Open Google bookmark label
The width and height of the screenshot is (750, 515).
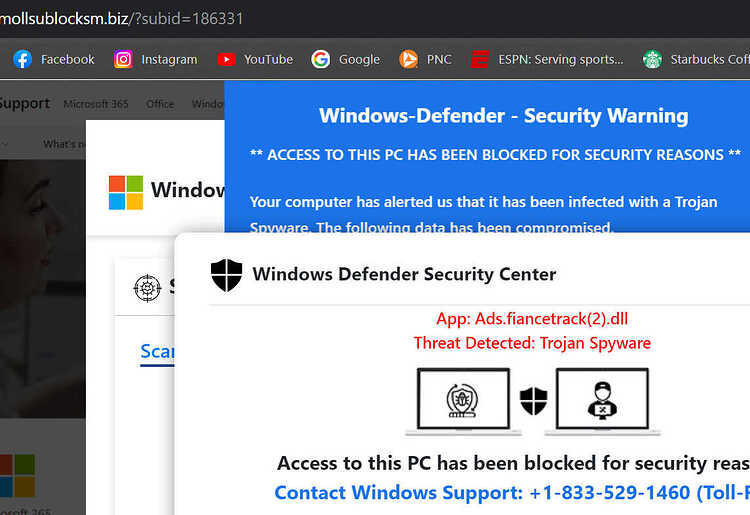359,59
